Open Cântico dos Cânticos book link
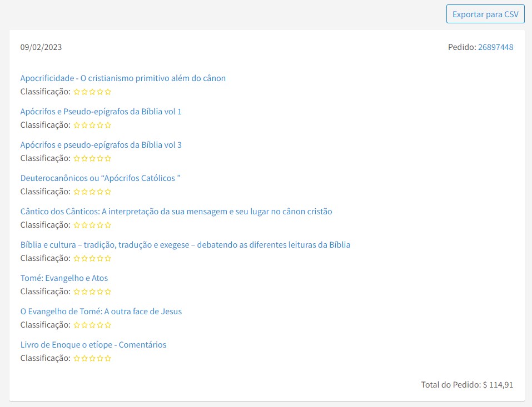The height and width of the screenshot is (407, 532). [x=176, y=212]
